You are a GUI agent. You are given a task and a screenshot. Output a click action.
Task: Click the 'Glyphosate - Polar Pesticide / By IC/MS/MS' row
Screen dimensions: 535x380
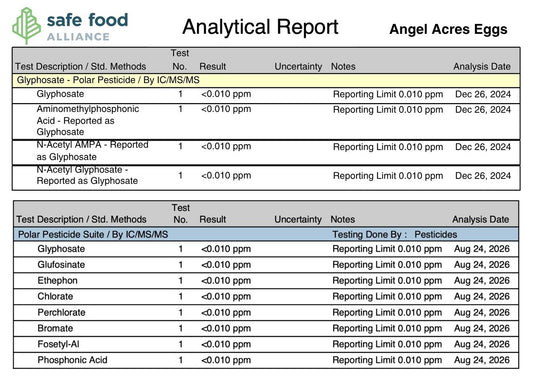(x=266, y=80)
